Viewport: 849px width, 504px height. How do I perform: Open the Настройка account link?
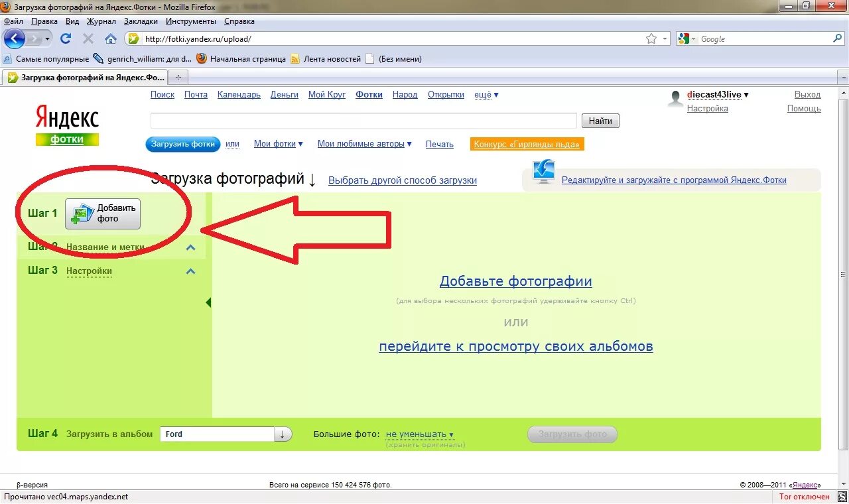click(707, 109)
